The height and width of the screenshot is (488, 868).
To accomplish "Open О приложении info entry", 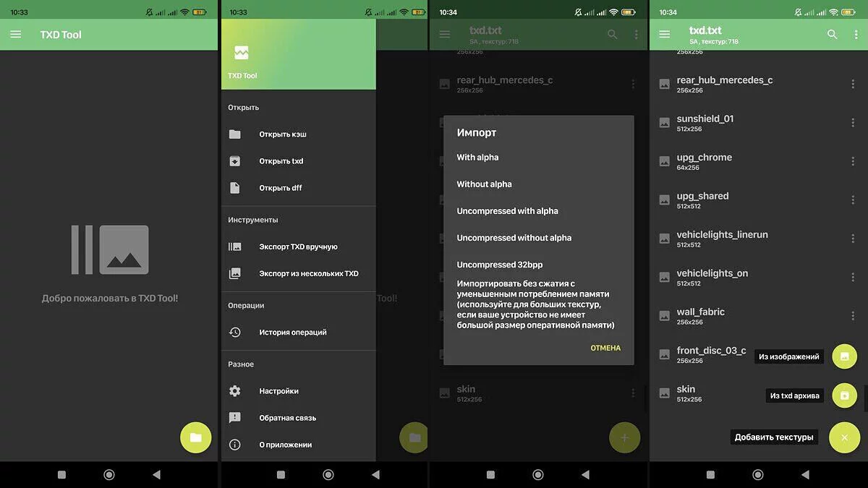I will coord(285,445).
